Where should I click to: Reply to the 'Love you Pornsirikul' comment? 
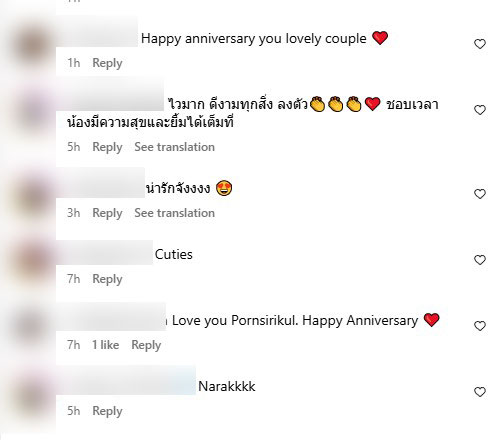146,345
